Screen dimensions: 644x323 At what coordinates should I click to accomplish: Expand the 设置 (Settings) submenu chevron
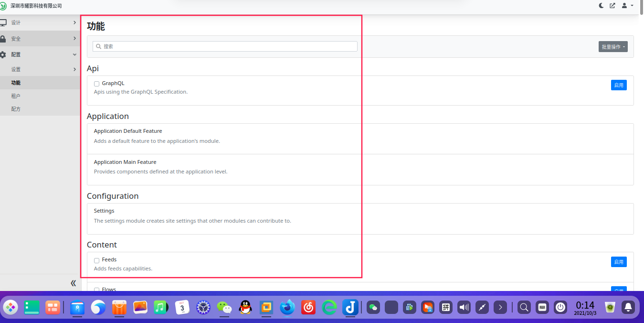pyautogui.click(x=74, y=69)
